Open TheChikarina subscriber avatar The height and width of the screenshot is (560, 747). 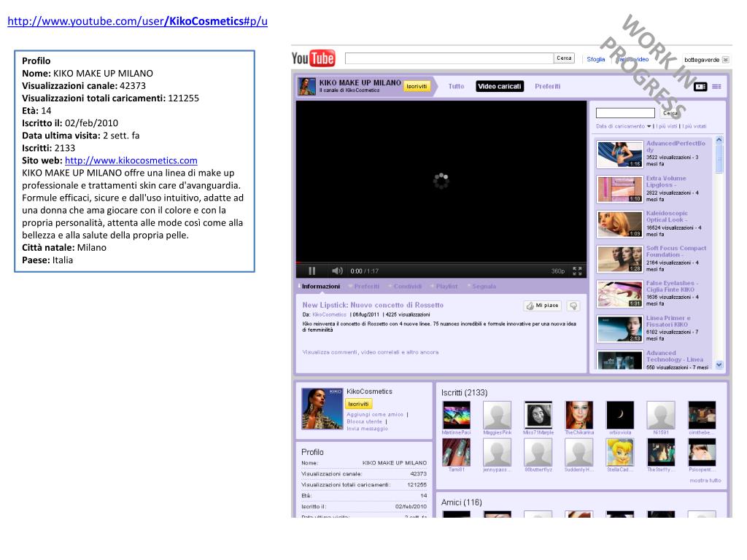click(579, 415)
